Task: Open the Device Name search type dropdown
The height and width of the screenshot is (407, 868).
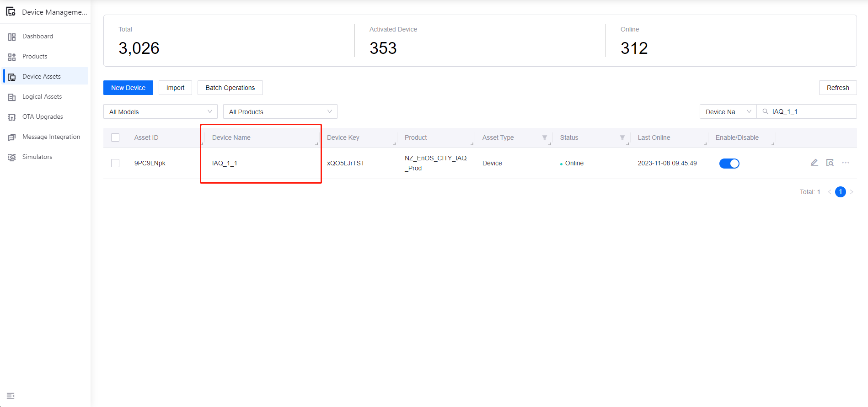Action: tap(728, 112)
